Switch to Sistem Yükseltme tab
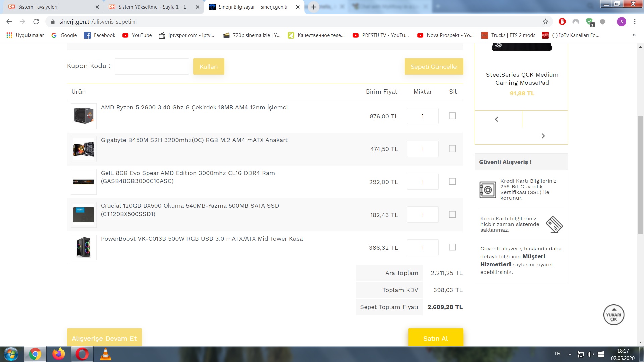 152,7
